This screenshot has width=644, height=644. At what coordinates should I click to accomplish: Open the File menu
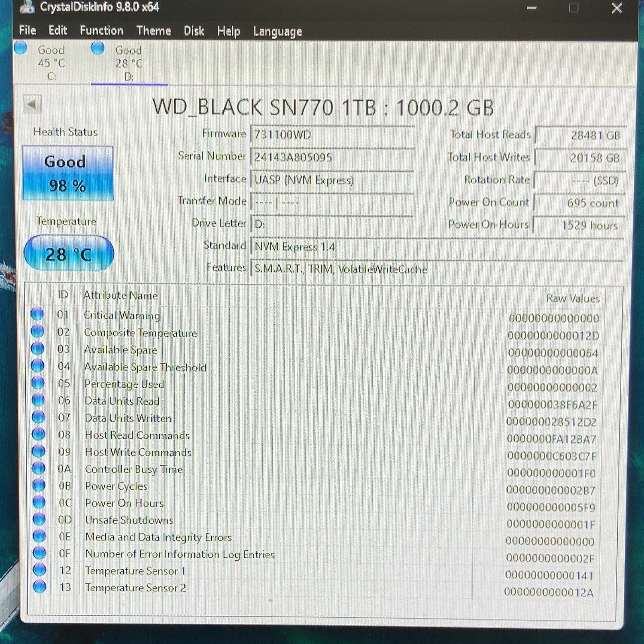coord(27,30)
